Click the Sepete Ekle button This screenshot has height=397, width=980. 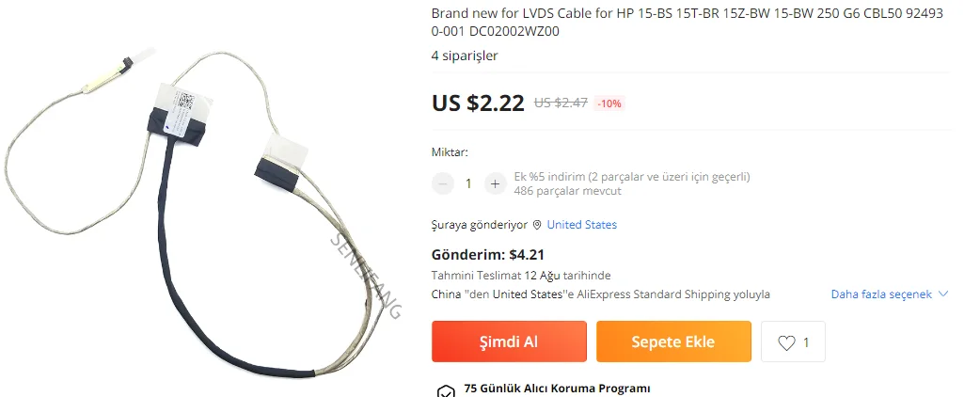pos(673,341)
